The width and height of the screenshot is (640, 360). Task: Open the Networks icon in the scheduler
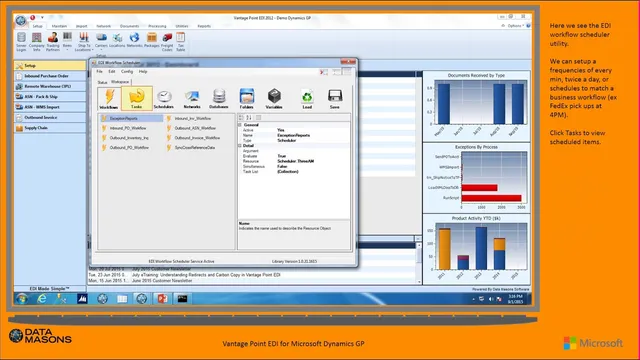point(192,99)
